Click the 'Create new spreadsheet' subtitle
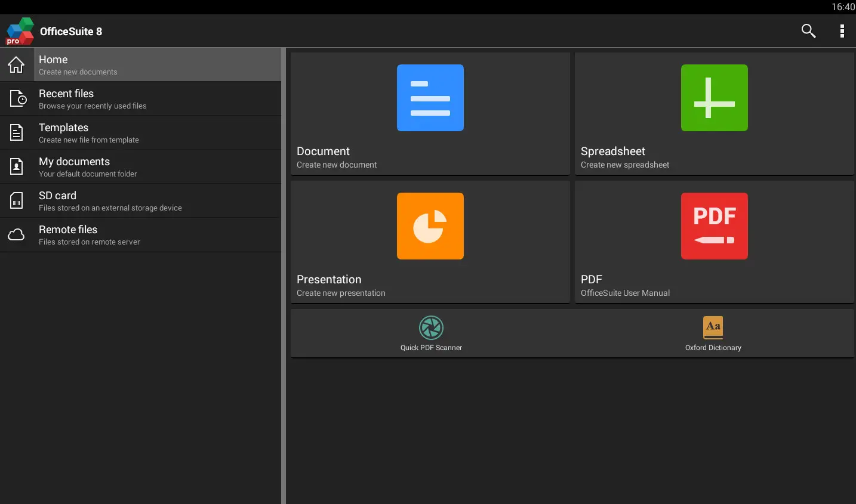The height and width of the screenshot is (504, 856). pyautogui.click(x=625, y=165)
